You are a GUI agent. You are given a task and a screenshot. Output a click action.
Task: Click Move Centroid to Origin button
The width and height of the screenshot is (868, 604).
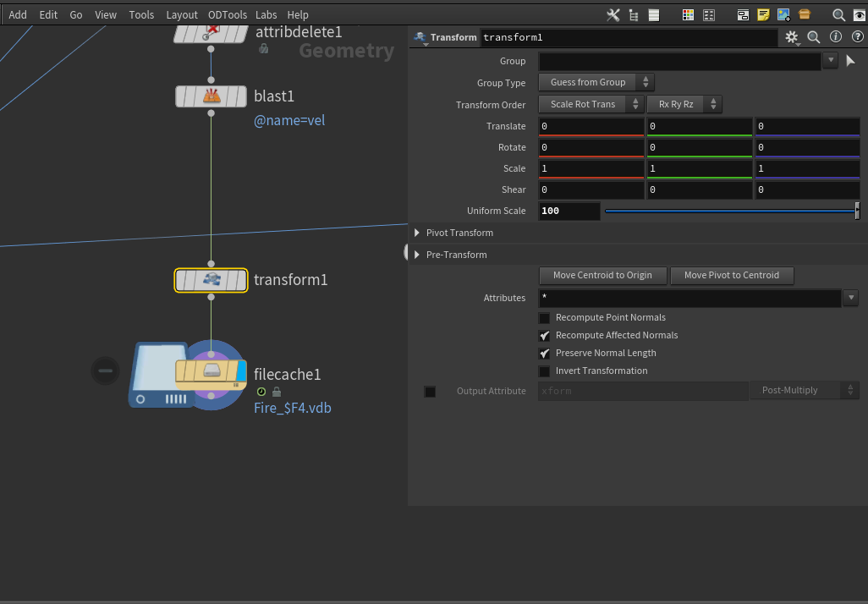click(x=602, y=275)
